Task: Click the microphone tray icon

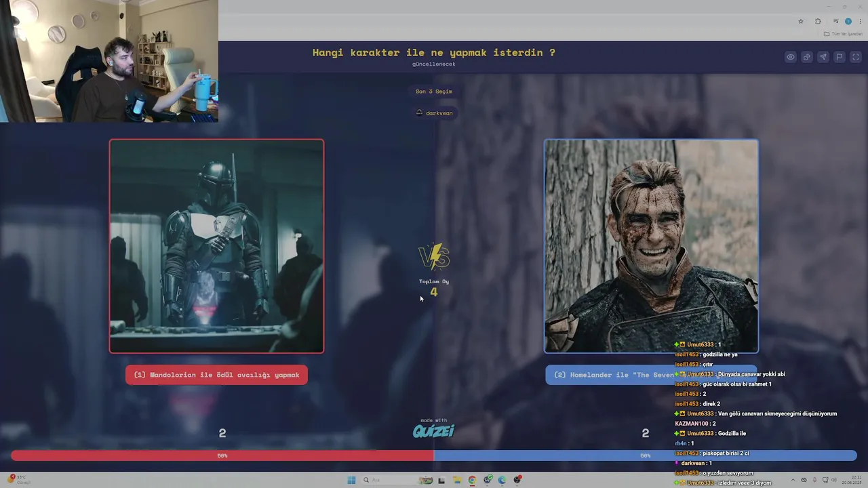Action: [815, 480]
